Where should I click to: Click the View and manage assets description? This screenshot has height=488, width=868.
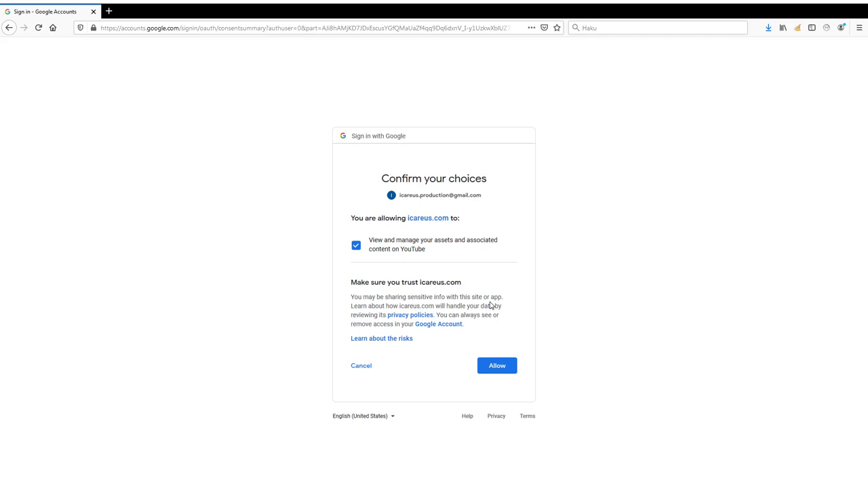pos(433,245)
